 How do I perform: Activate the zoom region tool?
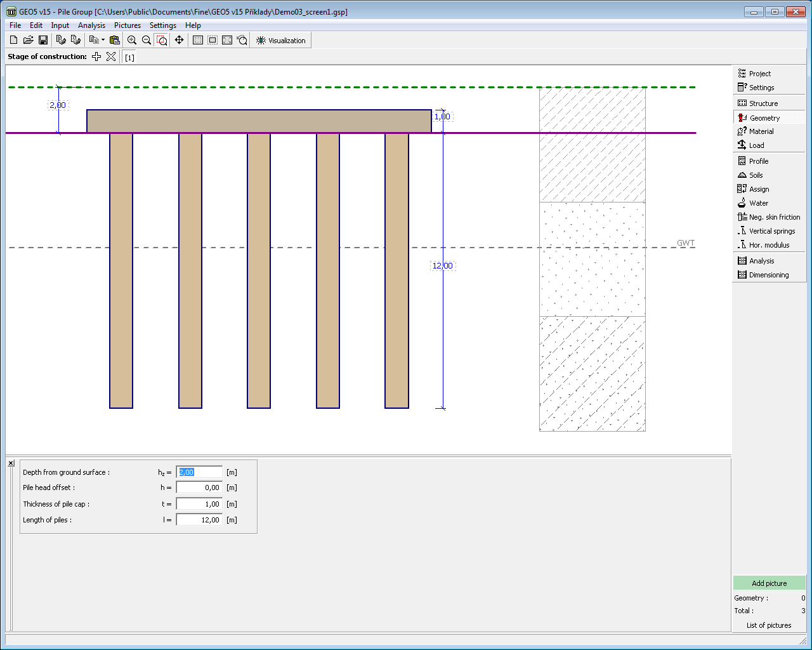point(162,40)
